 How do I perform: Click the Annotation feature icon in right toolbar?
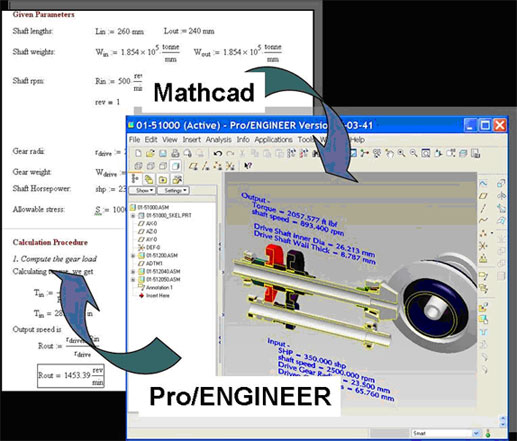pyautogui.click(x=483, y=275)
